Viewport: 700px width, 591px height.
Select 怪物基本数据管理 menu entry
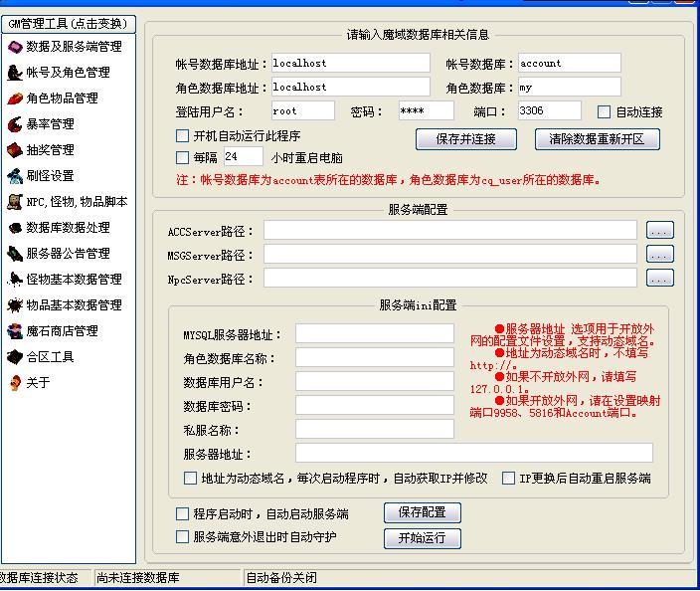[74, 280]
